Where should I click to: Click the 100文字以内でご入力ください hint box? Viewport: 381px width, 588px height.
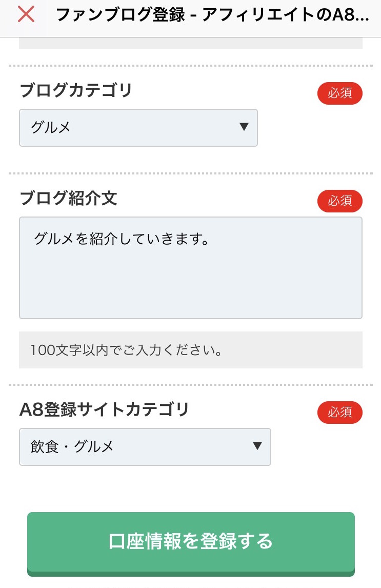click(x=191, y=350)
